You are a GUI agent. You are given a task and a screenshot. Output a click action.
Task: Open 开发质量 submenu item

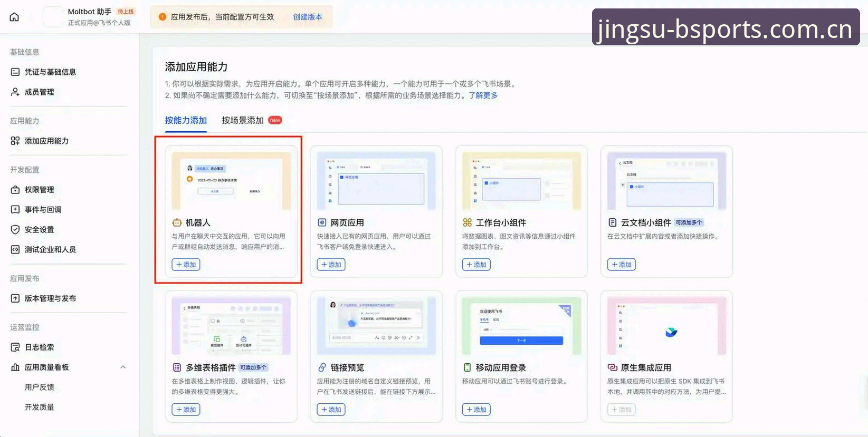(x=40, y=407)
